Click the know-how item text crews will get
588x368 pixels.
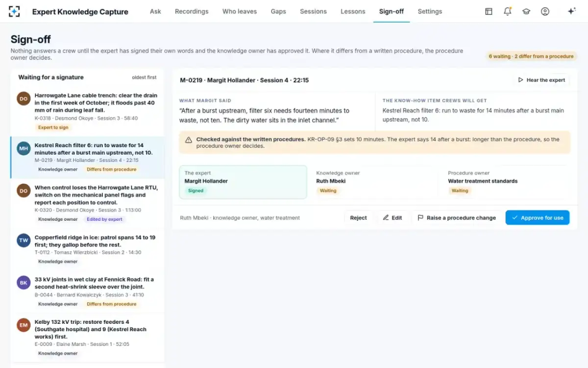pyautogui.click(x=473, y=115)
